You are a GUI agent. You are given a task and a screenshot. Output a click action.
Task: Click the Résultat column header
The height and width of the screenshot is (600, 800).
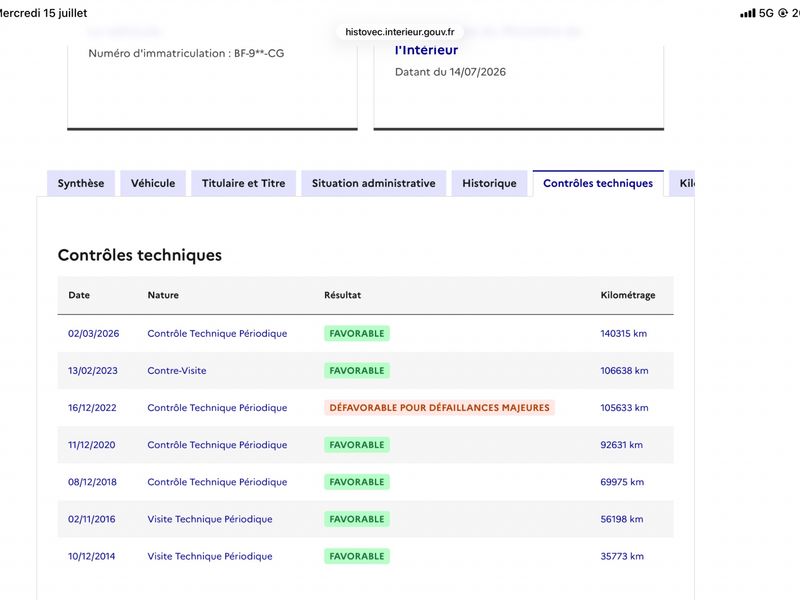point(342,295)
